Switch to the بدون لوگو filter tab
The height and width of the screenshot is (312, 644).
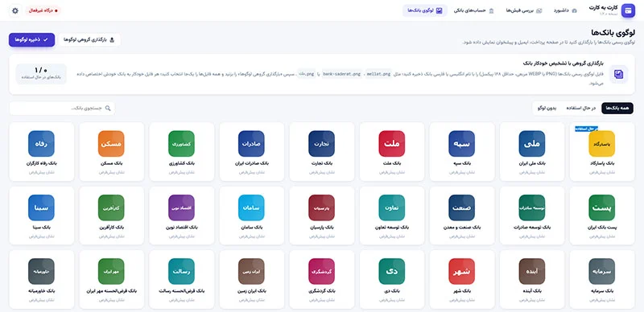pyautogui.click(x=547, y=108)
